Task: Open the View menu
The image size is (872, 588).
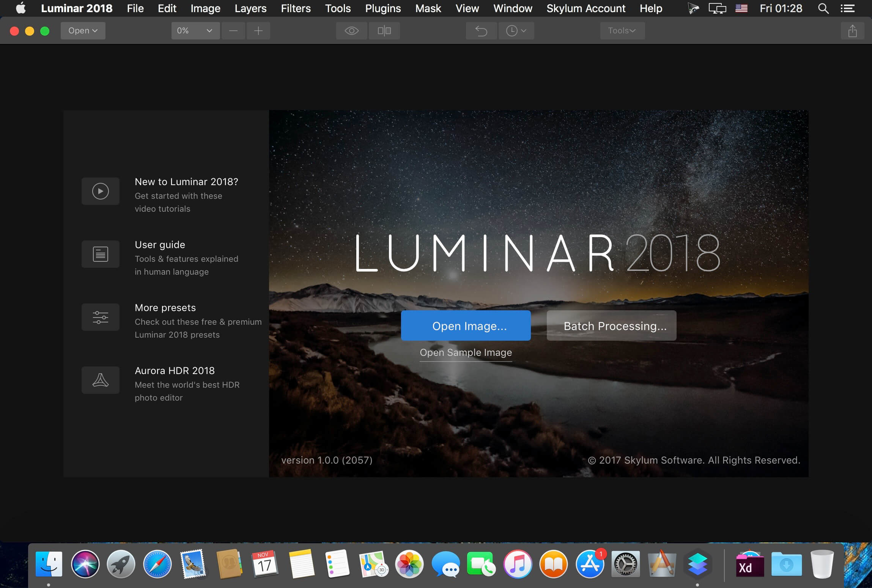Action: [x=467, y=8]
